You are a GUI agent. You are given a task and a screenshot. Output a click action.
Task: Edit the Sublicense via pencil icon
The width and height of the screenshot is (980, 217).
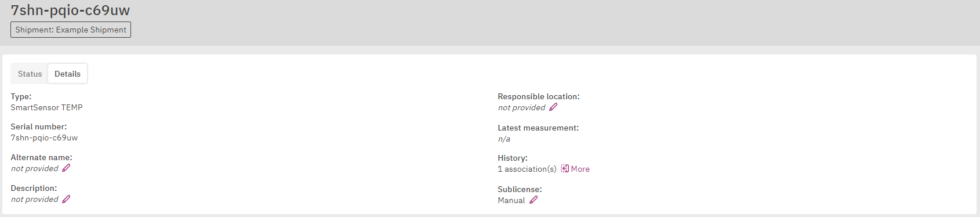533,200
